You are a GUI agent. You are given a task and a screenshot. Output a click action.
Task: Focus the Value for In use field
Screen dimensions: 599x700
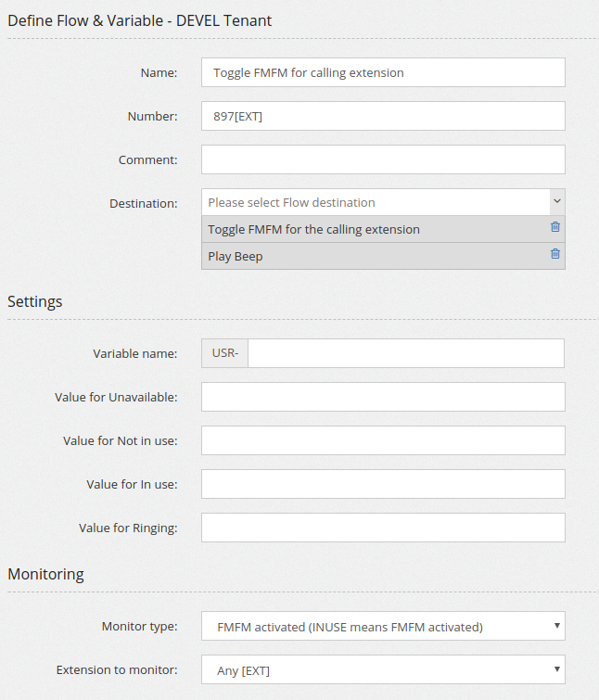tap(383, 484)
